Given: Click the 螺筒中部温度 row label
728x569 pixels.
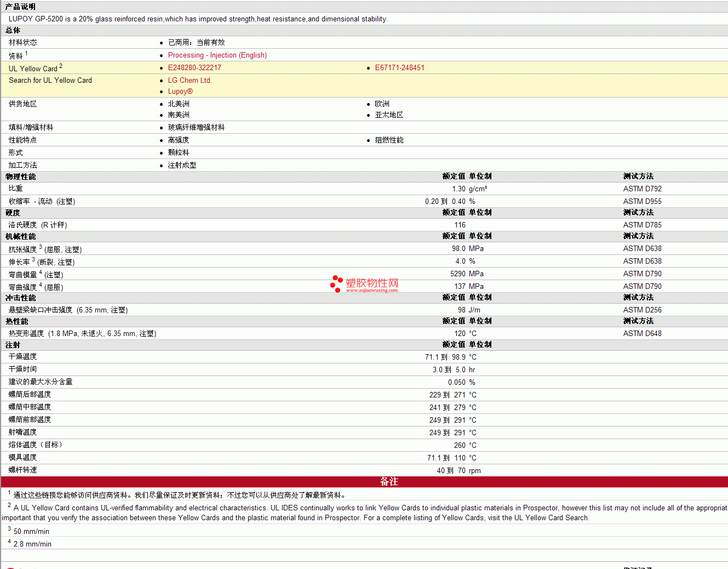Looking at the screenshot, I should pos(30,407).
